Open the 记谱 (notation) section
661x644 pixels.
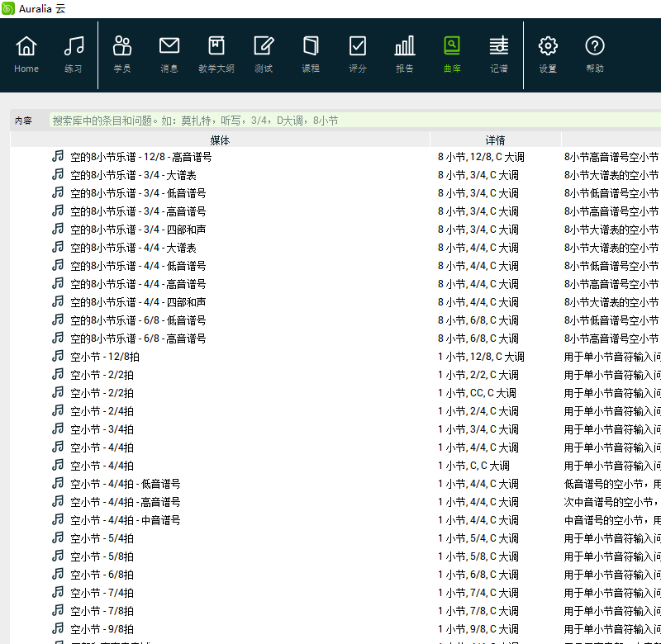tap(499, 54)
